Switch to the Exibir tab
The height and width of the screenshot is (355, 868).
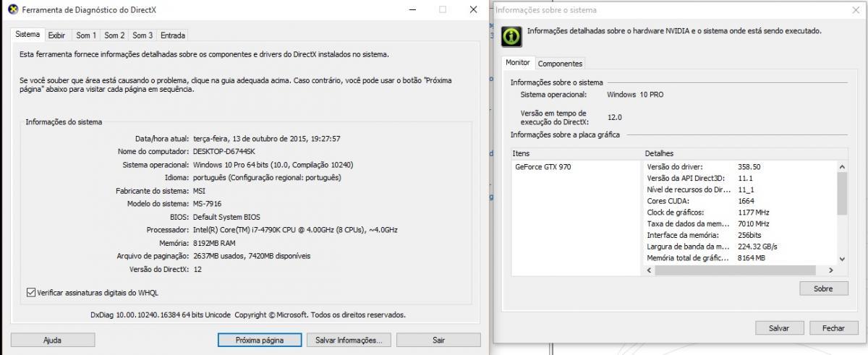[57, 35]
